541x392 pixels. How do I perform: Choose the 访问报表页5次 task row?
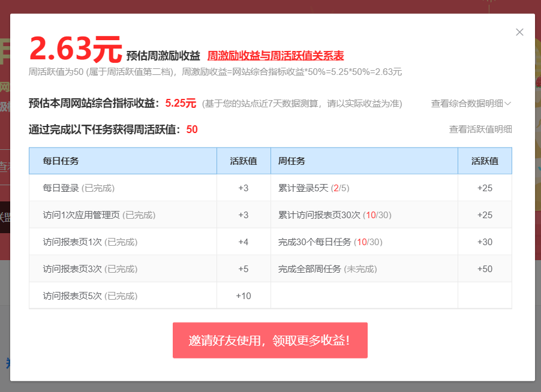[x=90, y=295]
